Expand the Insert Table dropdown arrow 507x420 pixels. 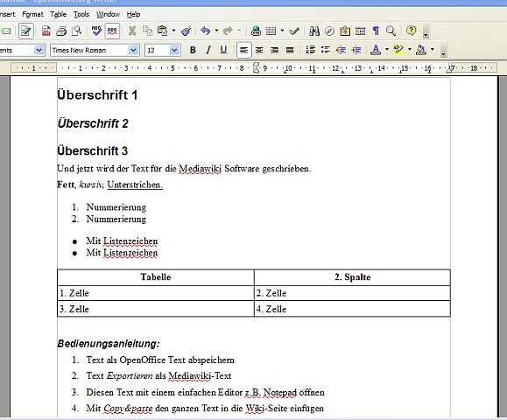pos(282,31)
